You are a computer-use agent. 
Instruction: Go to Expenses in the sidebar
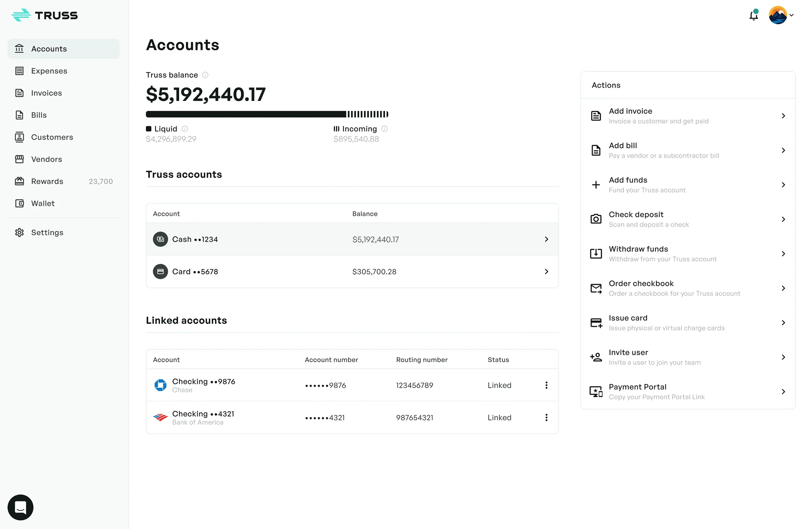[49, 71]
